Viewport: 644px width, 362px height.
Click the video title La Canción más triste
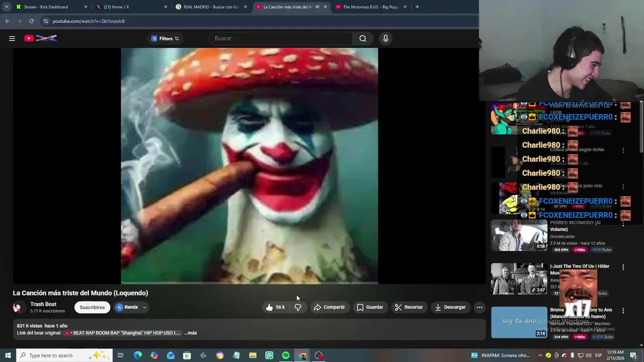click(80, 293)
